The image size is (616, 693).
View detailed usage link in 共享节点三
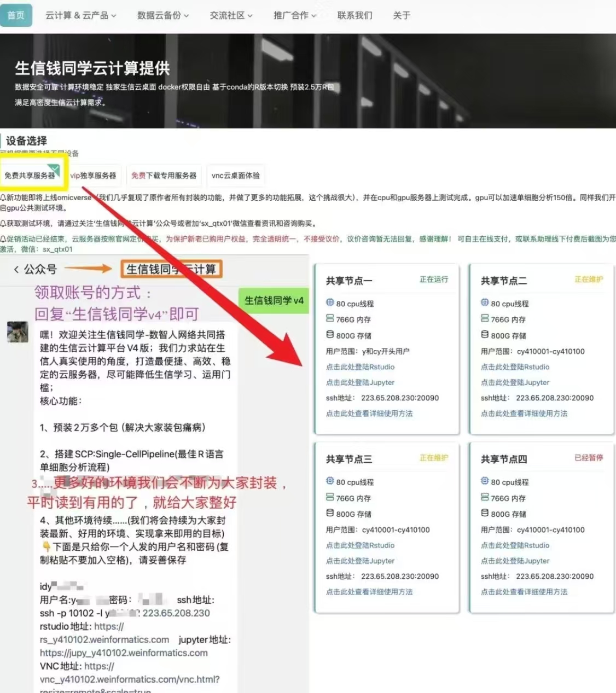pos(369,592)
